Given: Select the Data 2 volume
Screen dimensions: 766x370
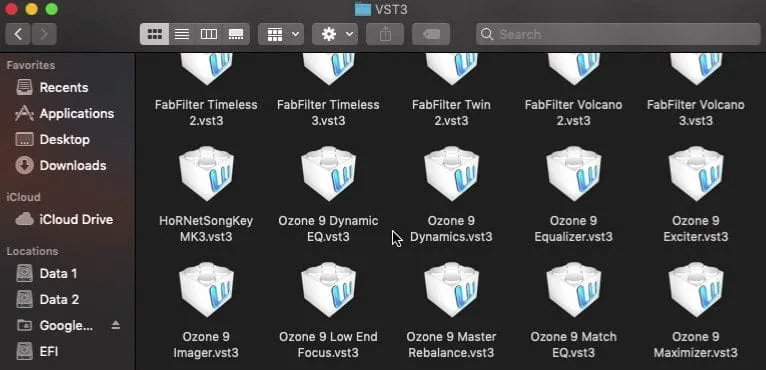Looking at the screenshot, I should tap(67, 299).
